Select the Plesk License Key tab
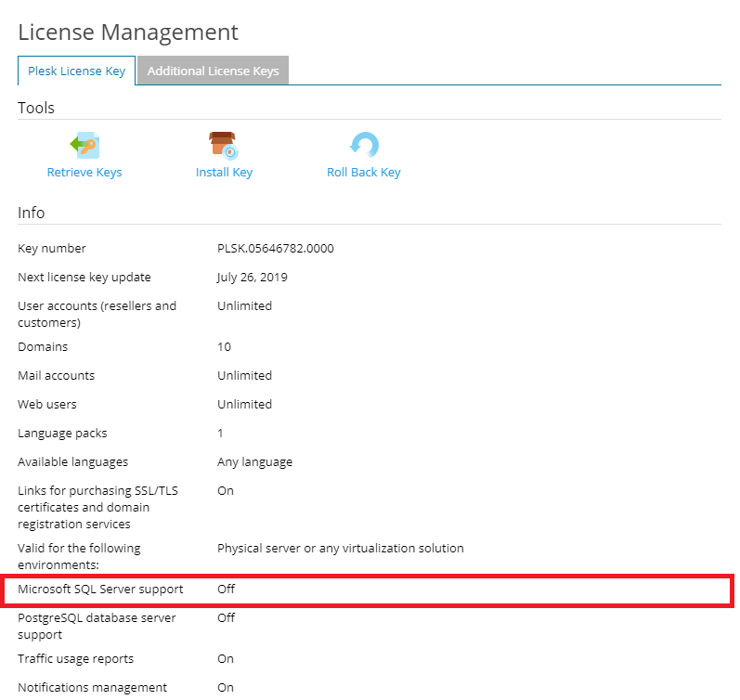740x700 pixels. [x=77, y=71]
